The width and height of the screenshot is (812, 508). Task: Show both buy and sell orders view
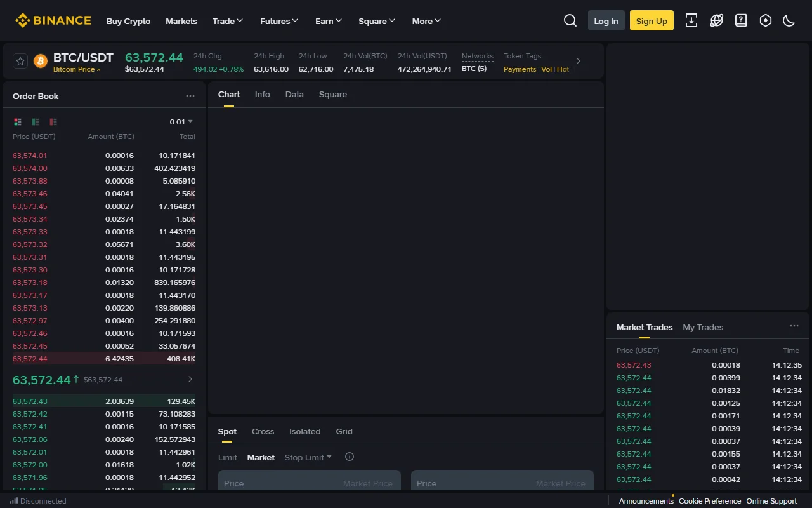[18, 122]
